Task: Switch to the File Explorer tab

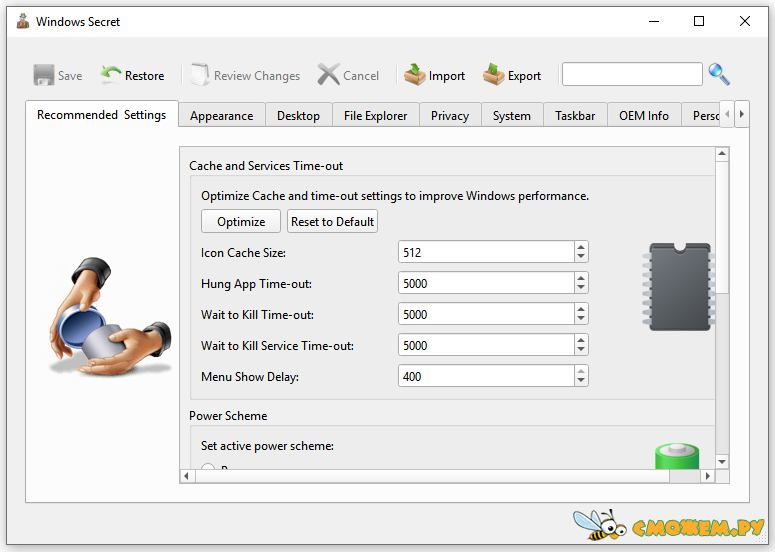Action: point(376,116)
